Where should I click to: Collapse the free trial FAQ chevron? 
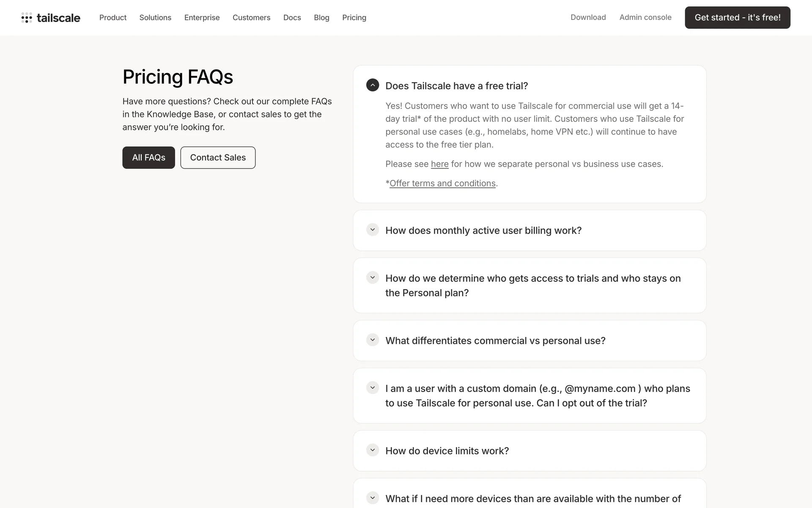pyautogui.click(x=373, y=85)
